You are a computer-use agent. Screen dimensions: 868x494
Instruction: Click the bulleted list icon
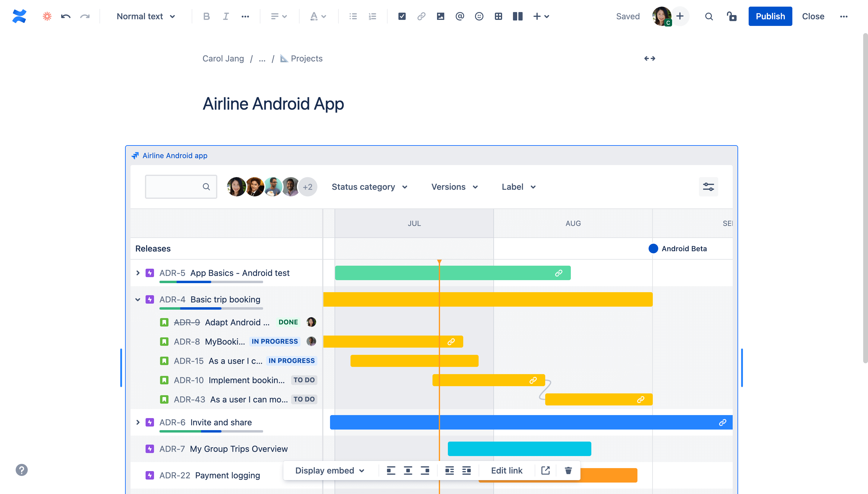[x=353, y=16]
